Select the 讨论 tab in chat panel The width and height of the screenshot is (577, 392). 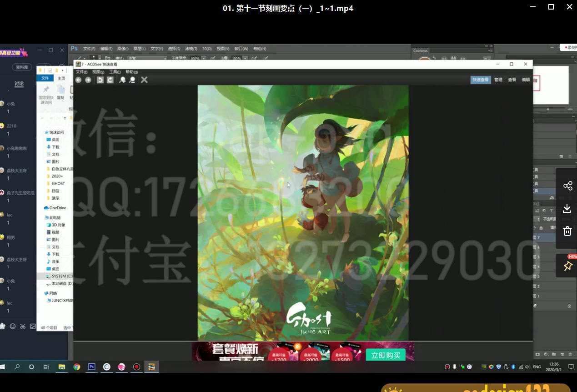click(19, 84)
